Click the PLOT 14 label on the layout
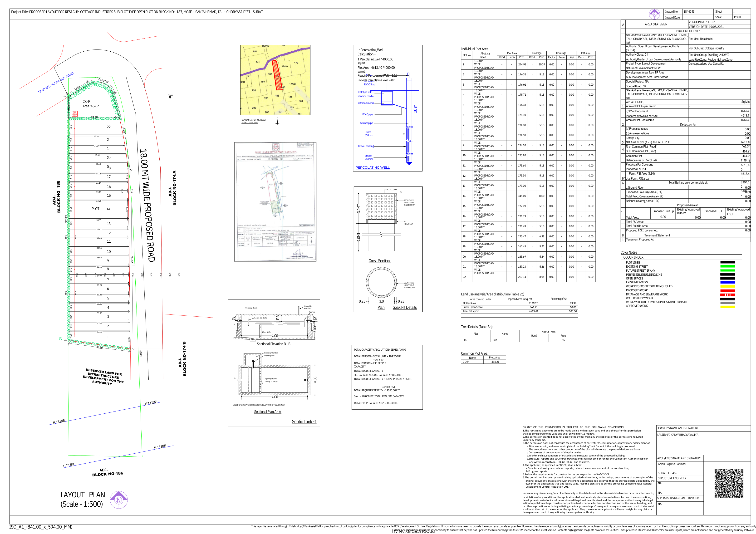 pos(101,209)
